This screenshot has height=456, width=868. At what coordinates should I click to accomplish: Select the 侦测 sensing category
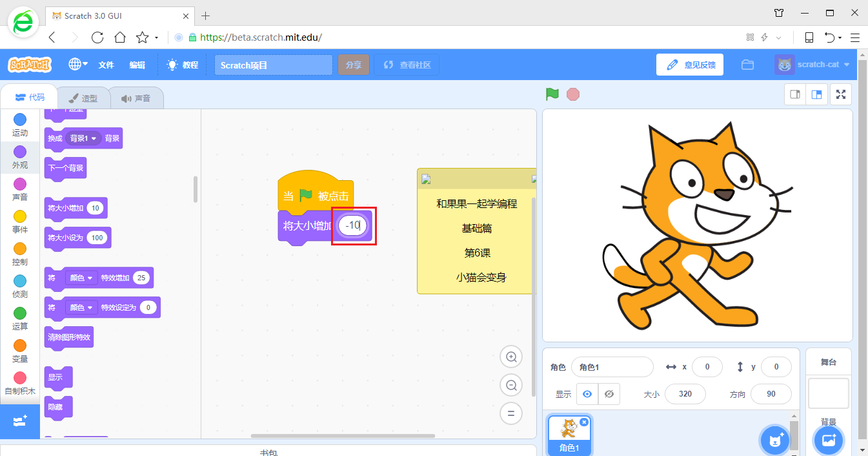(x=20, y=287)
